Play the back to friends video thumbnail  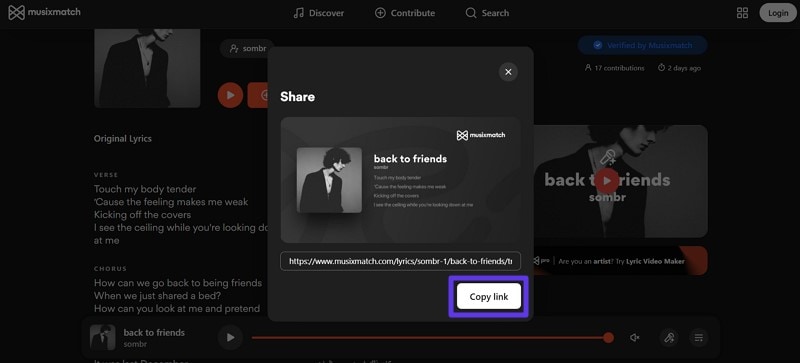(607, 180)
